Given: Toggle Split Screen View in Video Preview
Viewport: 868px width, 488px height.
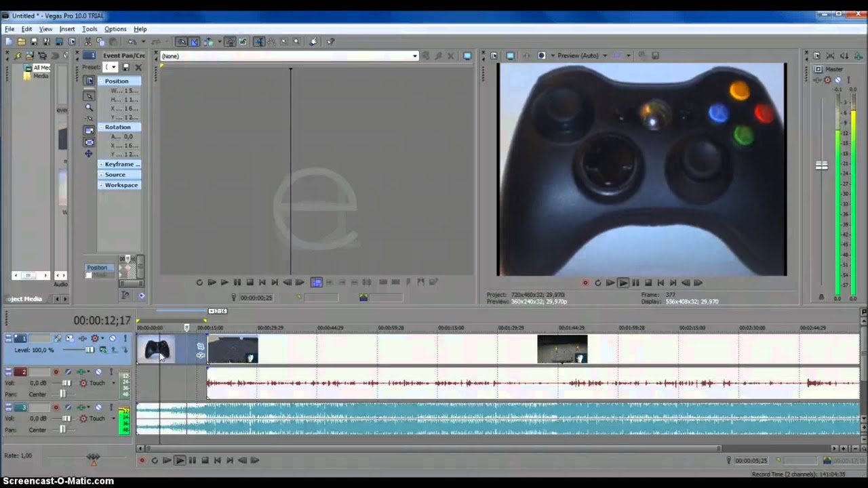Looking at the screenshot, I should (x=542, y=56).
